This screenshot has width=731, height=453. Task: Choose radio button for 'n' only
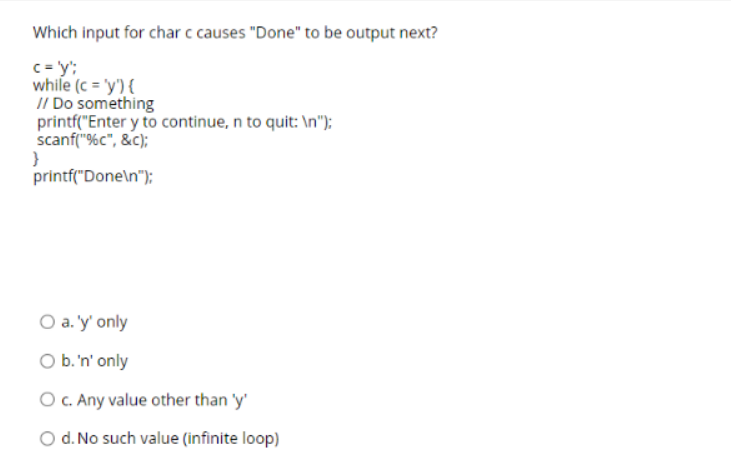pos(47,361)
